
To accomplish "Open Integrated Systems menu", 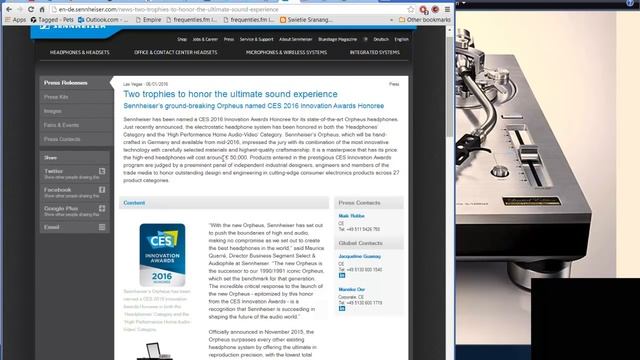I will click(375, 52).
